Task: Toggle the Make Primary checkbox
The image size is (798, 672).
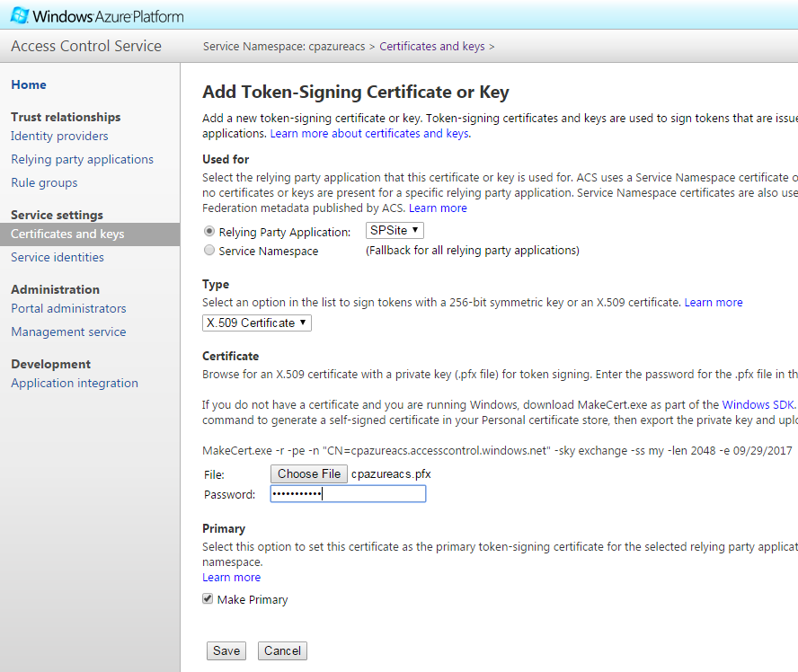Action: click(x=208, y=599)
